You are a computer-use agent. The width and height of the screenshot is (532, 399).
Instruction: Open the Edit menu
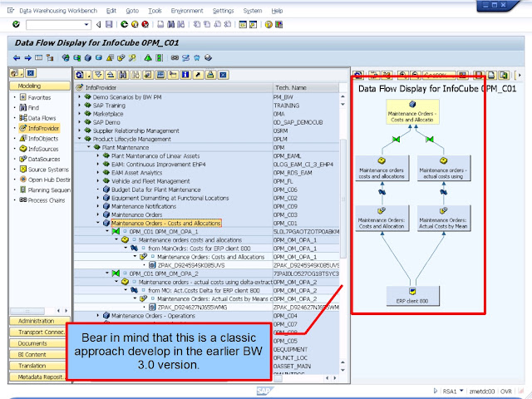[x=111, y=11]
